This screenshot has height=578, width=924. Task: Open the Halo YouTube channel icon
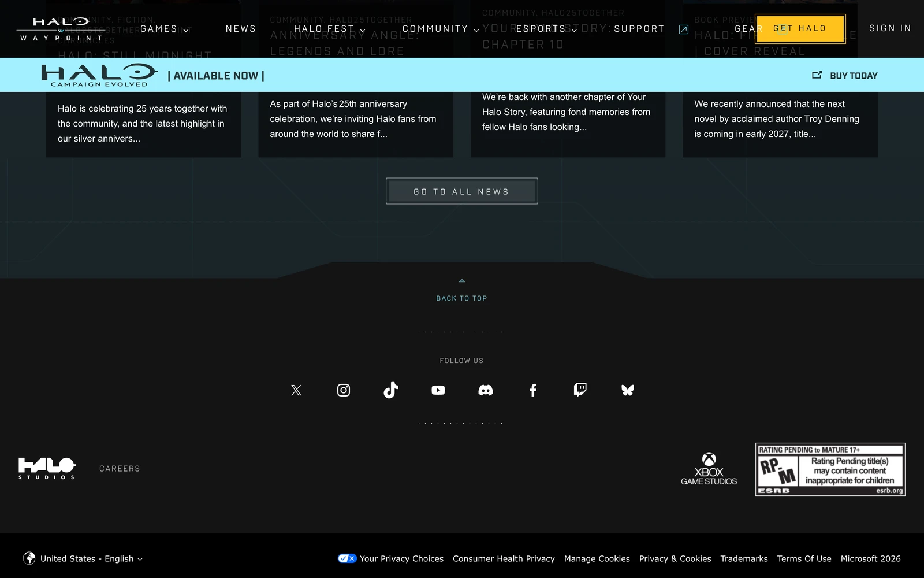tap(438, 390)
